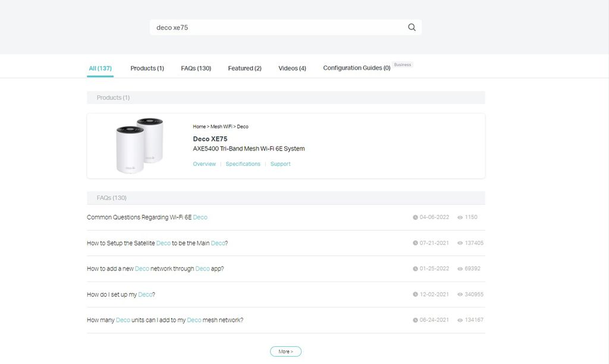
Task: Click the clock icon next to 07-21-2021
Action: tap(416, 243)
